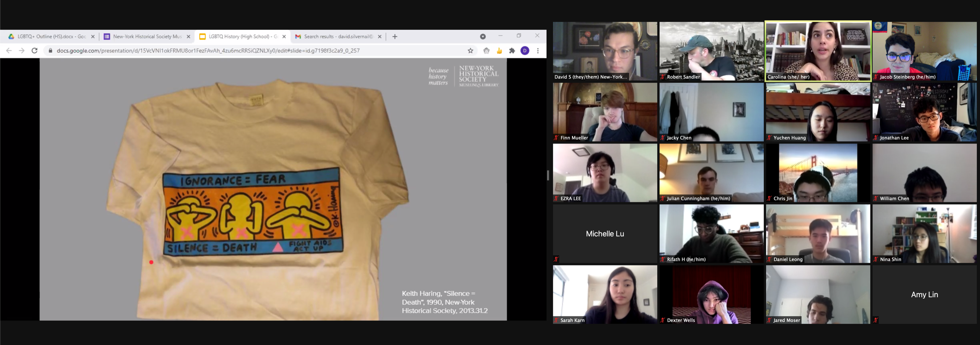Viewport: 980px width, 345px height.
Task: Open the Extensions puzzle-piece menu
Action: (x=512, y=50)
